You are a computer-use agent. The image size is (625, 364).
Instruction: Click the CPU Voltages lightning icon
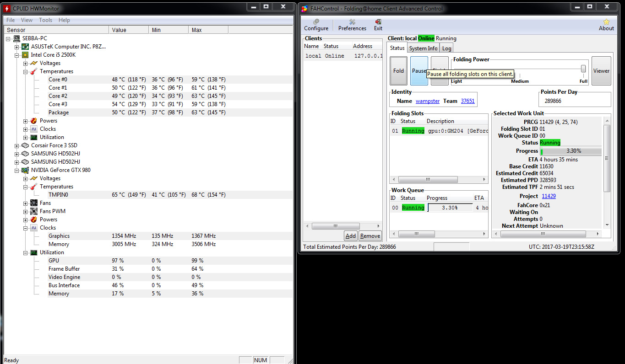[34, 63]
